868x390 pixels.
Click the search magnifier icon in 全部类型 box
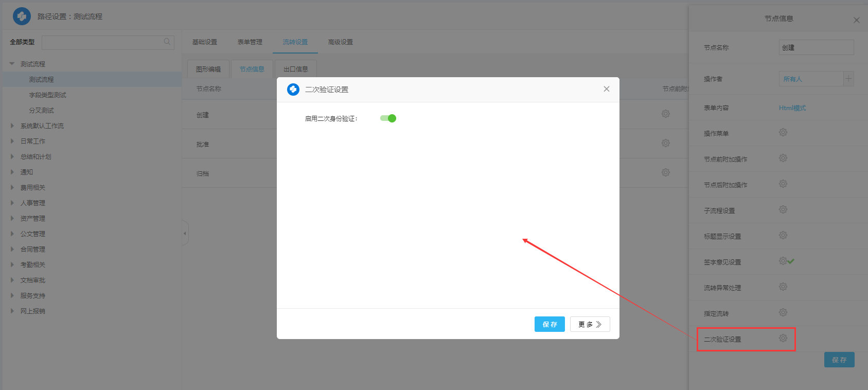(x=167, y=42)
